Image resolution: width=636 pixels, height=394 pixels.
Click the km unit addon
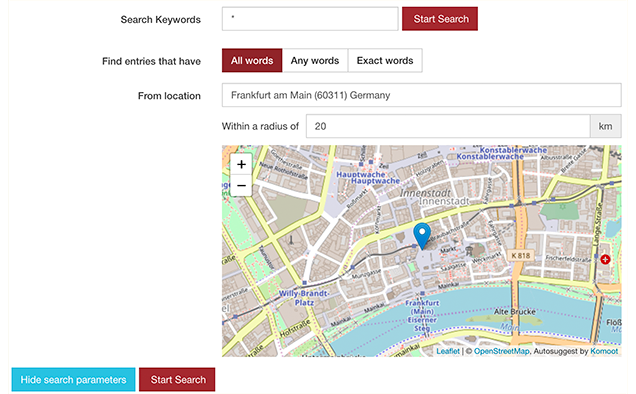click(x=606, y=126)
